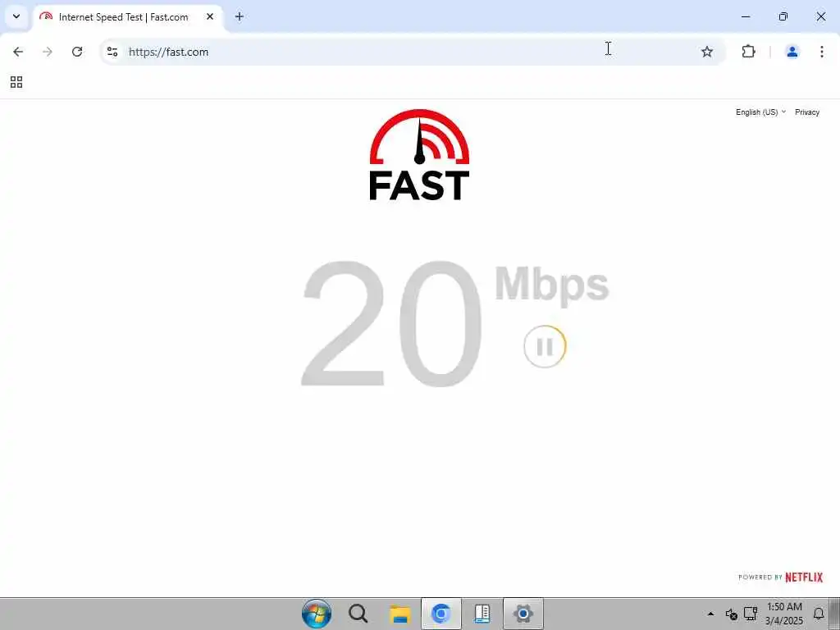Focus the fast.com address bar
This screenshot has height=630, width=840.
407,52
